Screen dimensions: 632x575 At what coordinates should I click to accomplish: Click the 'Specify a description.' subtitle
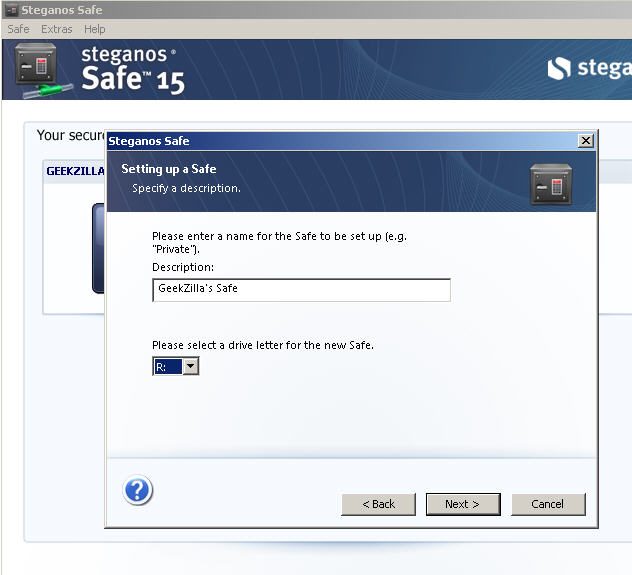(x=186, y=188)
